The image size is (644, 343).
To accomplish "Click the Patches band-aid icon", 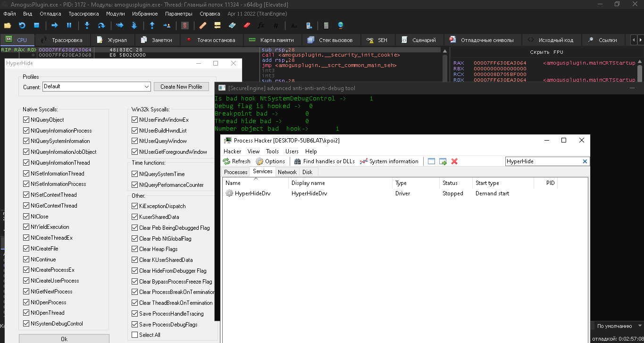I will (203, 25).
